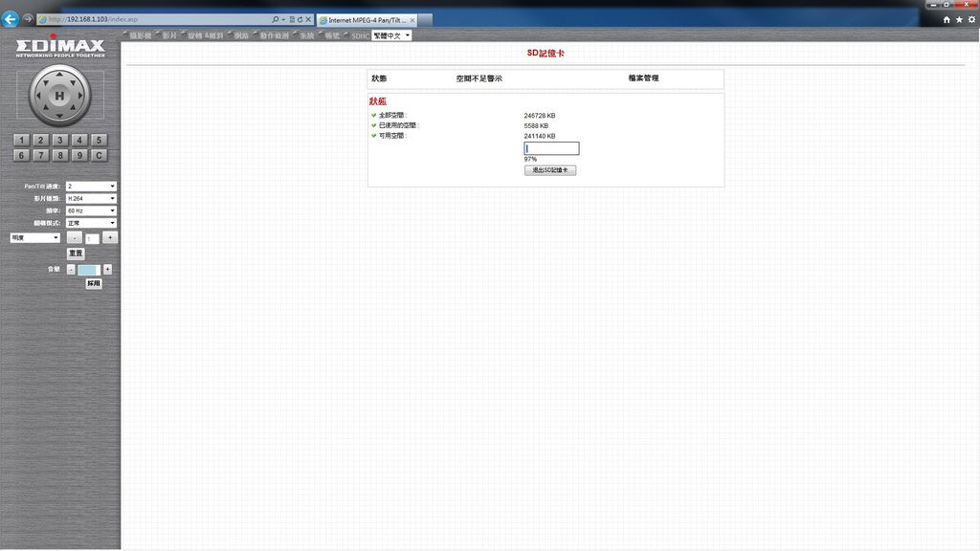The image size is (980, 551).
Task: Click the 重置 reset button
Action: point(77,253)
